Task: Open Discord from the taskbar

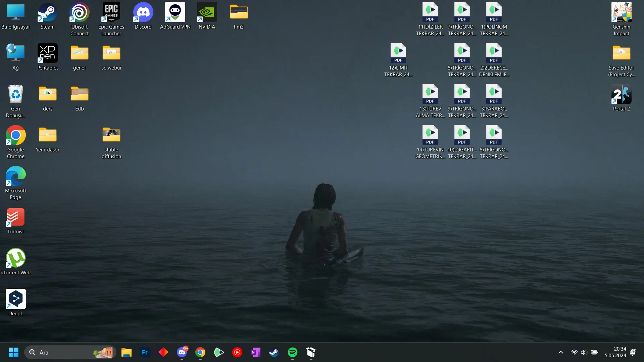Action: (x=182, y=352)
